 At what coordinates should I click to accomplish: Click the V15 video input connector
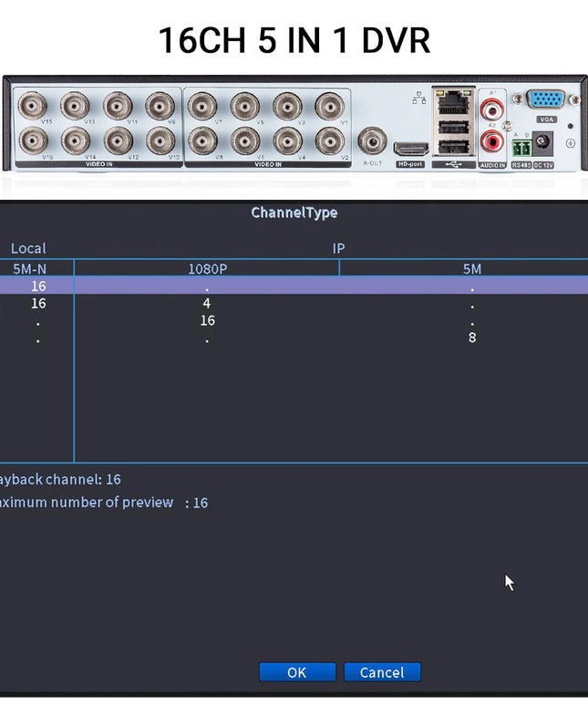(33, 106)
